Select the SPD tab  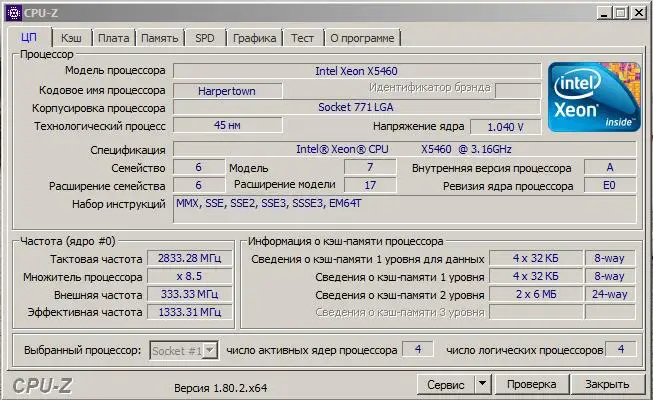205,38
